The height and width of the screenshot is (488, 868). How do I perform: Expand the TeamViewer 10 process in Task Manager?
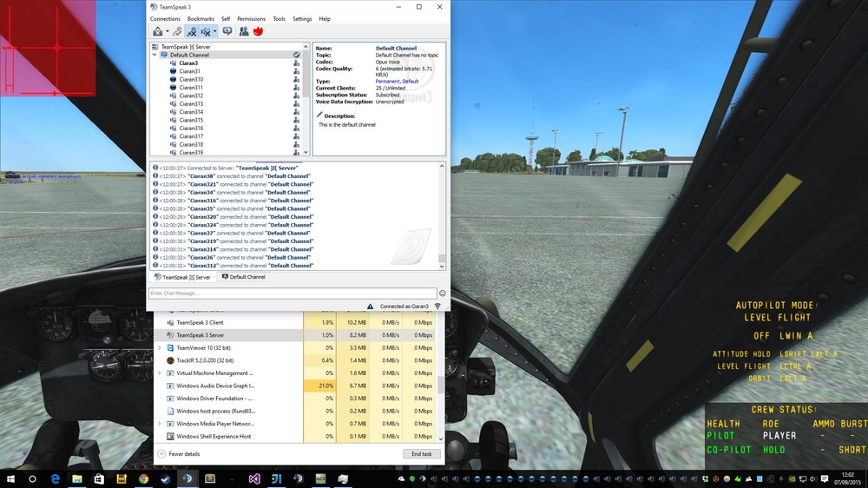(x=160, y=348)
